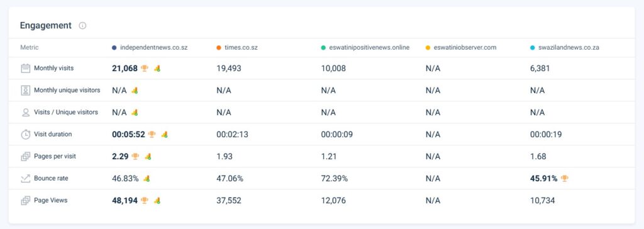Image resolution: width=644 pixels, height=229 pixels.
Task: Click the 21,068 monthly visits value
Action: tap(125, 69)
